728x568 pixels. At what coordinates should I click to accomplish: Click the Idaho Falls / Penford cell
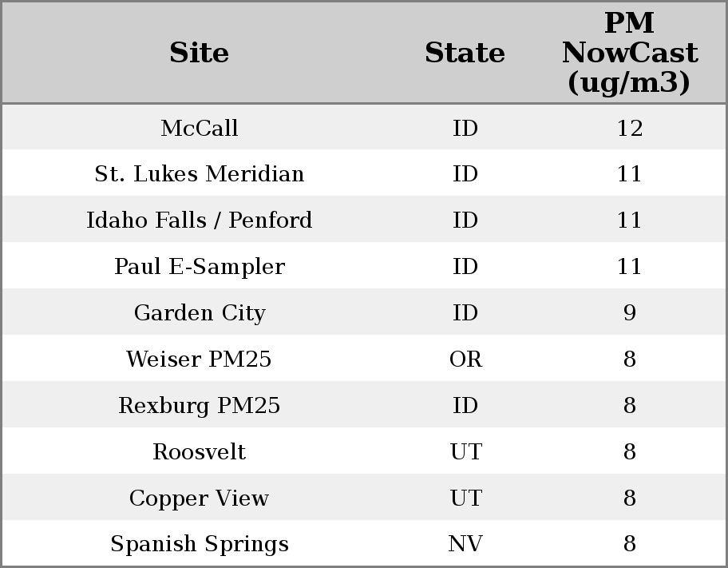(200, 220)
